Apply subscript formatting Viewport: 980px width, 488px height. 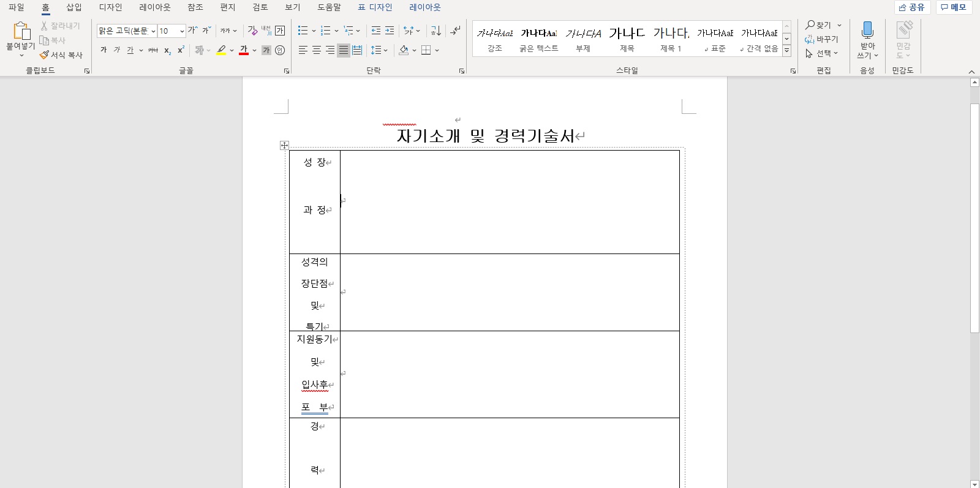[x=167, y=50]
